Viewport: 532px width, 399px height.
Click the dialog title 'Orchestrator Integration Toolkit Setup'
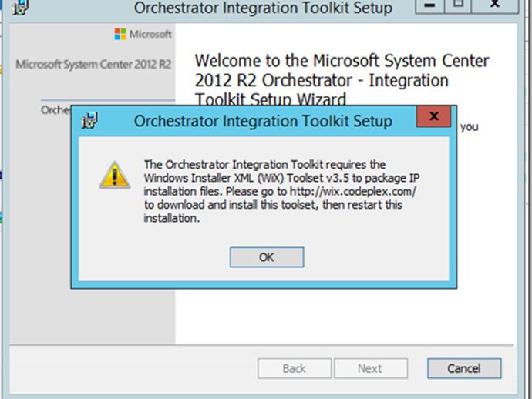263,121
